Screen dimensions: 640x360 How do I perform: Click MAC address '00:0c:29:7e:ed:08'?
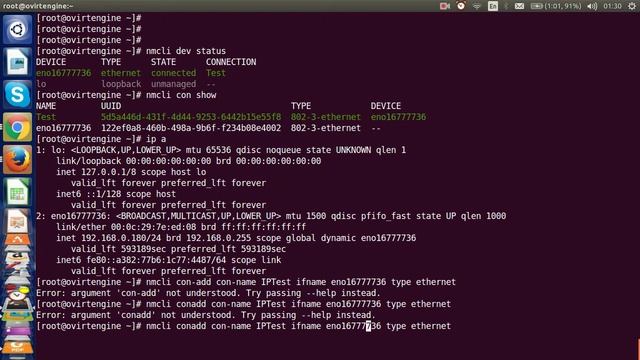(x=153, y=227)
